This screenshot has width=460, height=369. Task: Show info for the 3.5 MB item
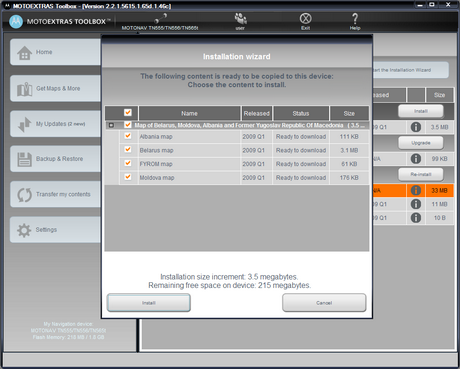(416, 127)
